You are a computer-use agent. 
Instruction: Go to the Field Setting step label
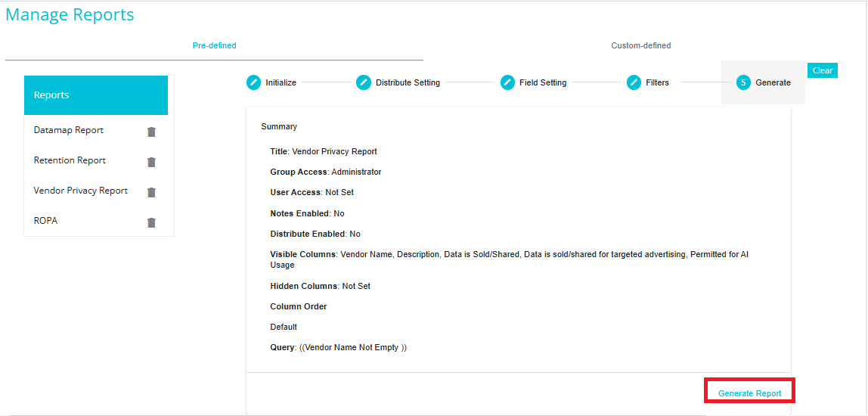click(x=543, y=82)
